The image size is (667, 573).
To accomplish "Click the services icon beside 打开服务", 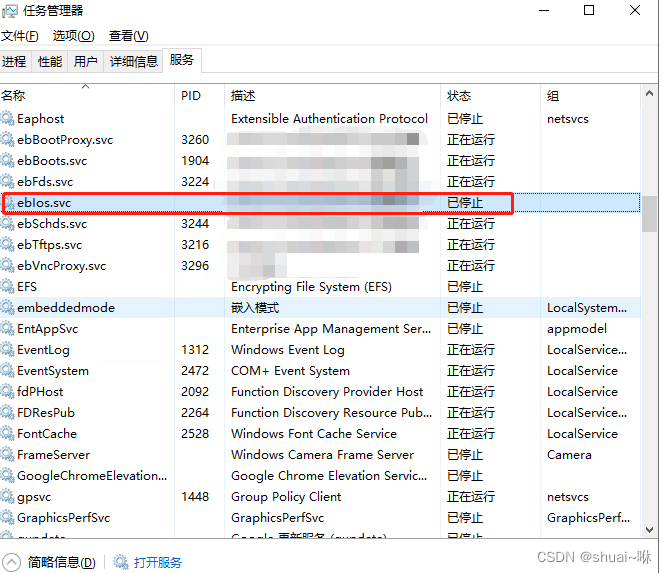I will point(120,562).
